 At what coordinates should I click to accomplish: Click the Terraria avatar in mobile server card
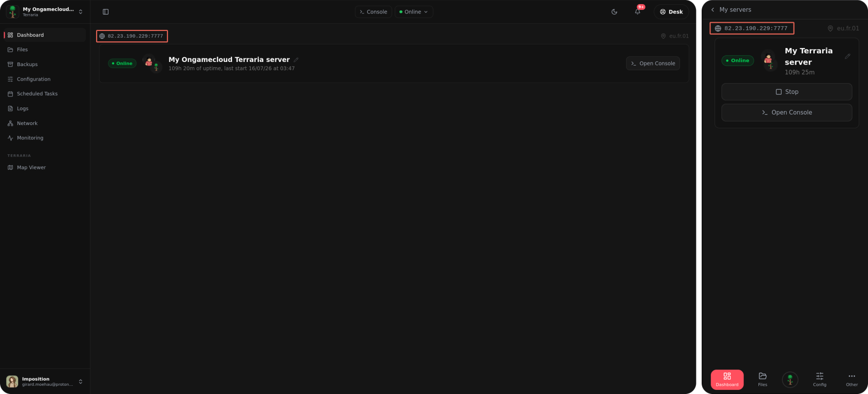(x=769, y=60)
